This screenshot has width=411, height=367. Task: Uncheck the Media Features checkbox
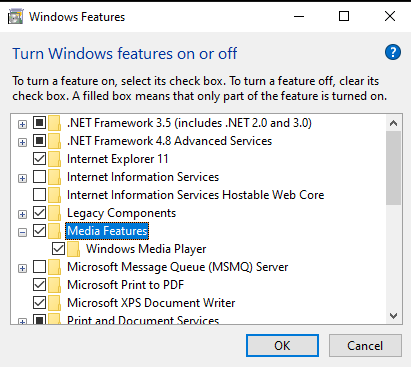(x=39, y=231)
